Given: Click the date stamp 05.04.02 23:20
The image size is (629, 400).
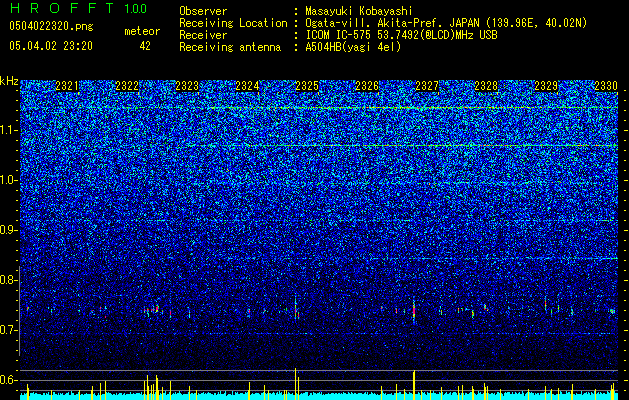Looking at the screenshot, I should (51, 46).
